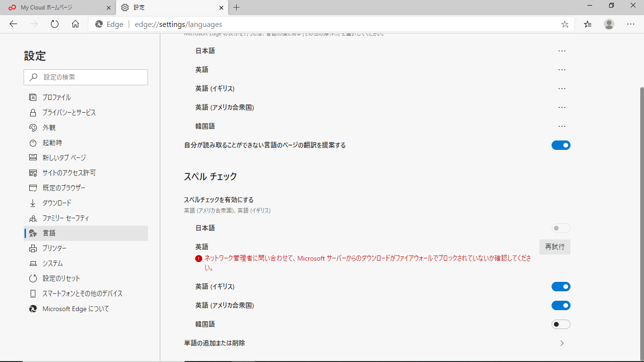Open more actions for 英語 (アメリカ合衆国) language
Viewport: 644px width, 362px height.
coord(561,107)
